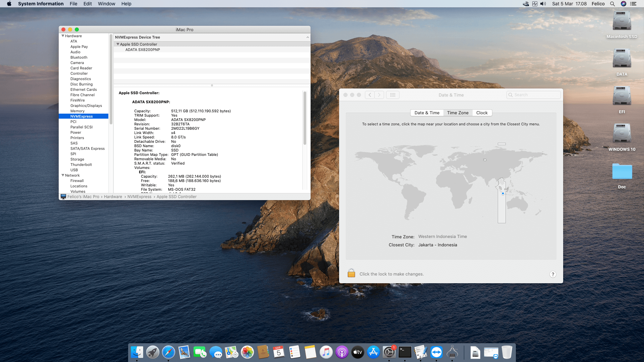Collapse the Apple SSD Controller tree node
This screenshot has height=362, width=644.
(x=118, y=44)
